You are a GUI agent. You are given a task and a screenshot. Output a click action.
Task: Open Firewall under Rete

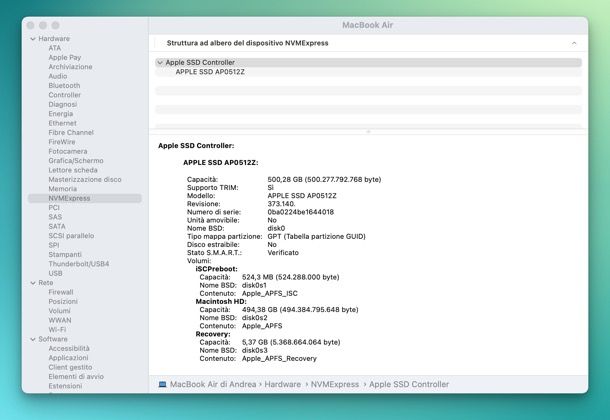click(x=61, y=292)
